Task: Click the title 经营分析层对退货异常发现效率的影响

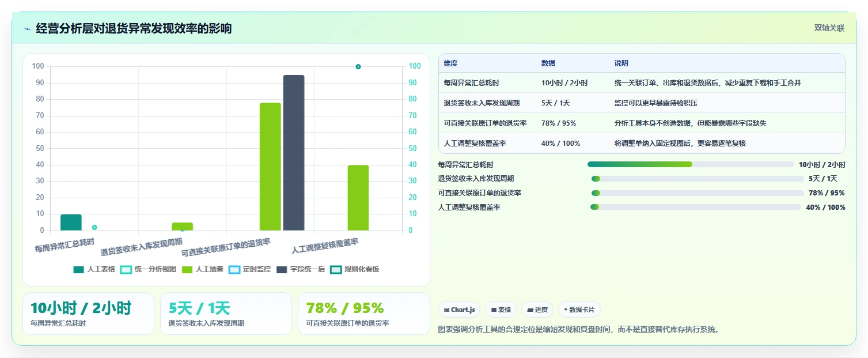Action: pyautogui.click(x=134, y=28)
